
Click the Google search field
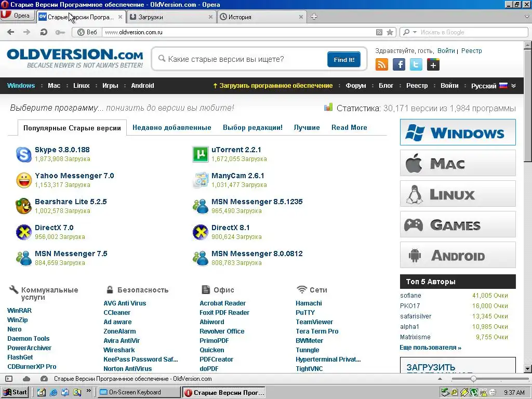472,32
